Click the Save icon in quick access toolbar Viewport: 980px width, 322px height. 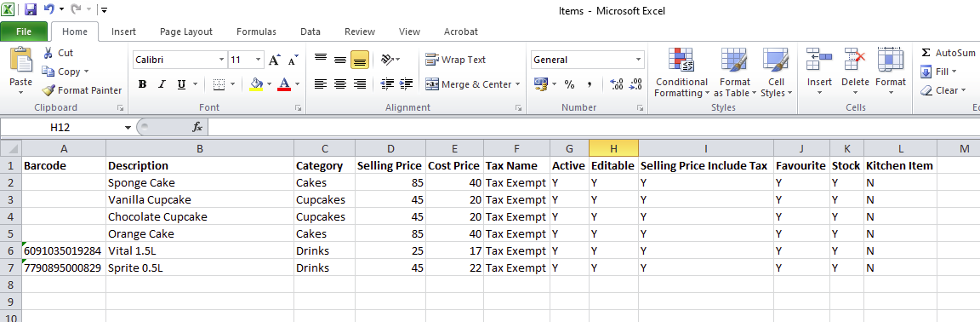pyautogui.click(x=31, y=9)
